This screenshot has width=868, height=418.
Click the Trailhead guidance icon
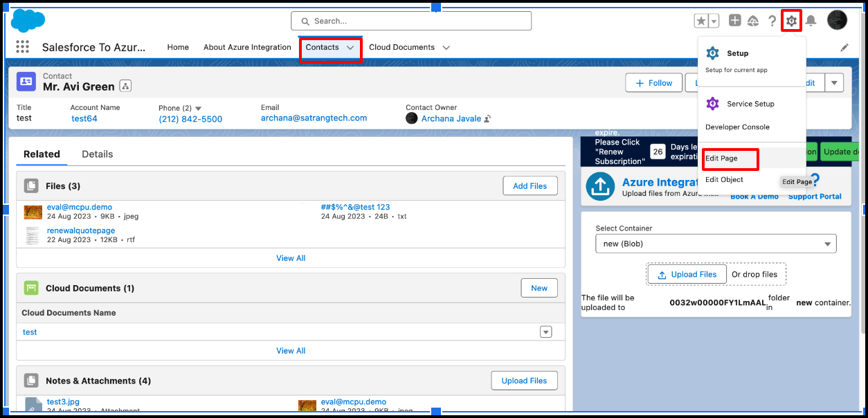pyautogui.click(x=754, y=21)
